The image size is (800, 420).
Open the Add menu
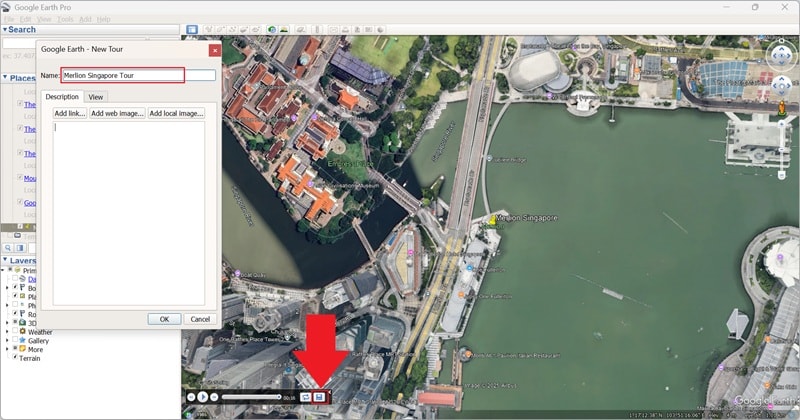point(85,19)
